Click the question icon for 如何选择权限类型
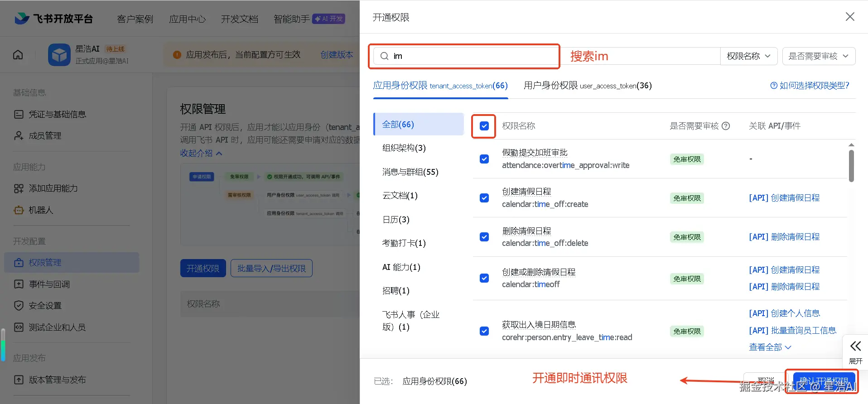The image size is (868, 404). pos(774,86)
